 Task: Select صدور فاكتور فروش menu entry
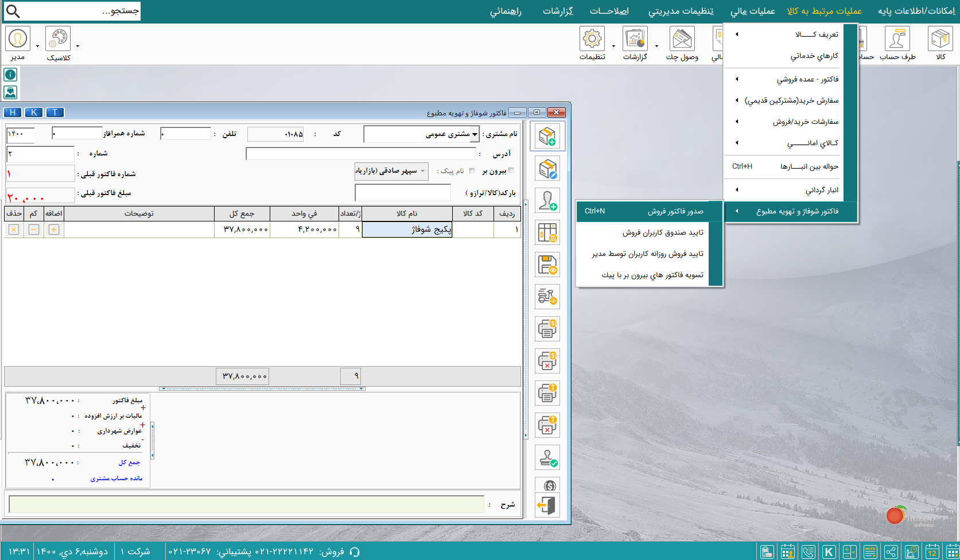pyautogui.click(x=650, y=211)
